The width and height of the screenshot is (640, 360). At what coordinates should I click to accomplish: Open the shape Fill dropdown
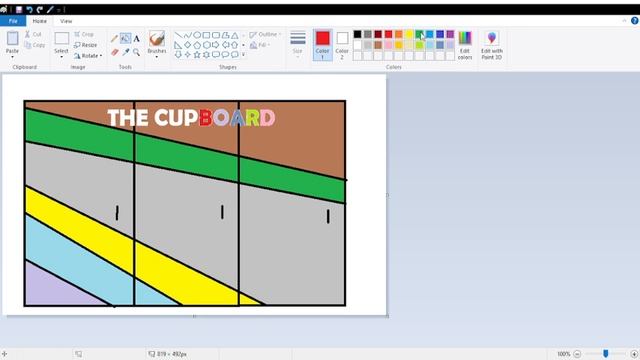[x=260, y=45]
